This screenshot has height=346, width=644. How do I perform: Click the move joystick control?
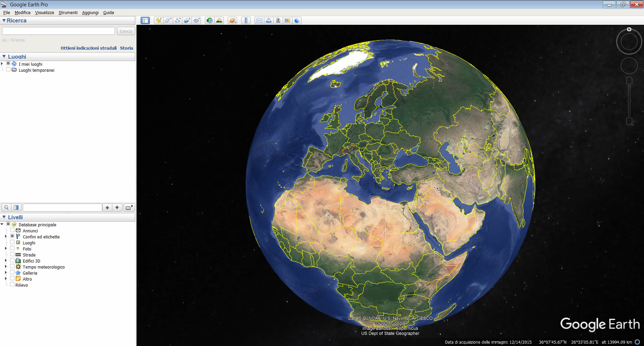point(629,66)
